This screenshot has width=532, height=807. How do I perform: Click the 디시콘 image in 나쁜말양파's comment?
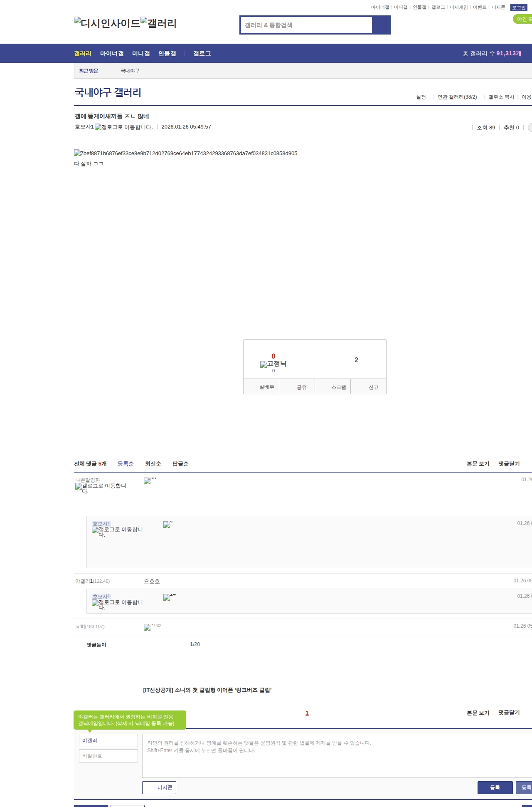[150, 480]
